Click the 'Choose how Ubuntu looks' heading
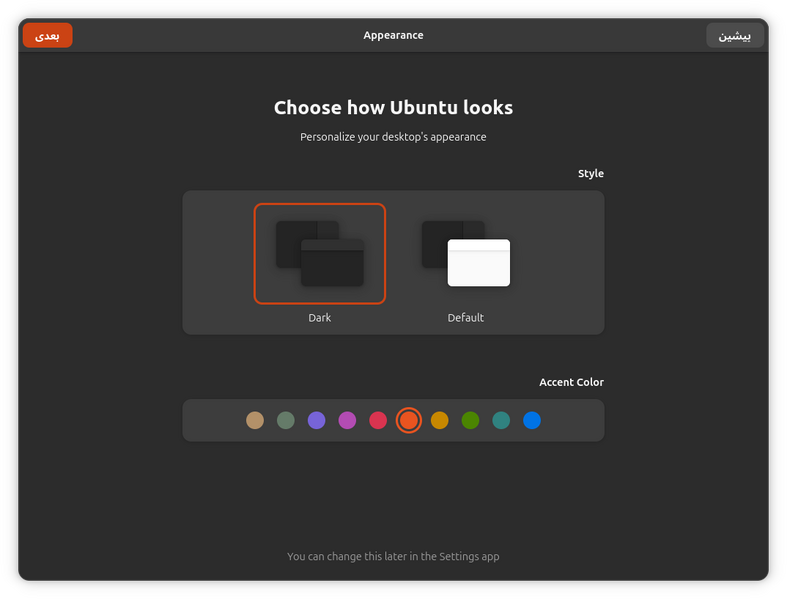The image size is (787, 599). (394, 107)
